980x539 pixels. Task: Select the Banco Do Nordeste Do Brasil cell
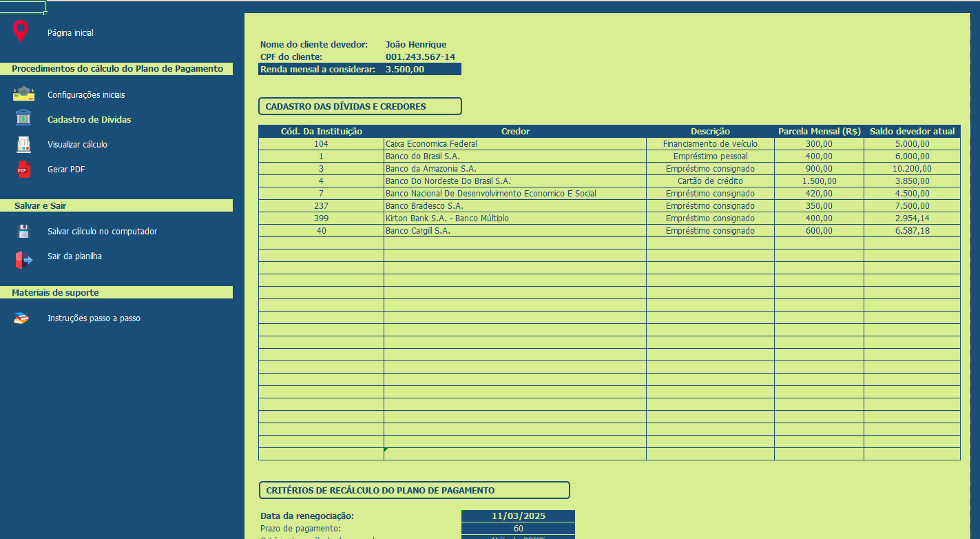(x=515, y=181)
